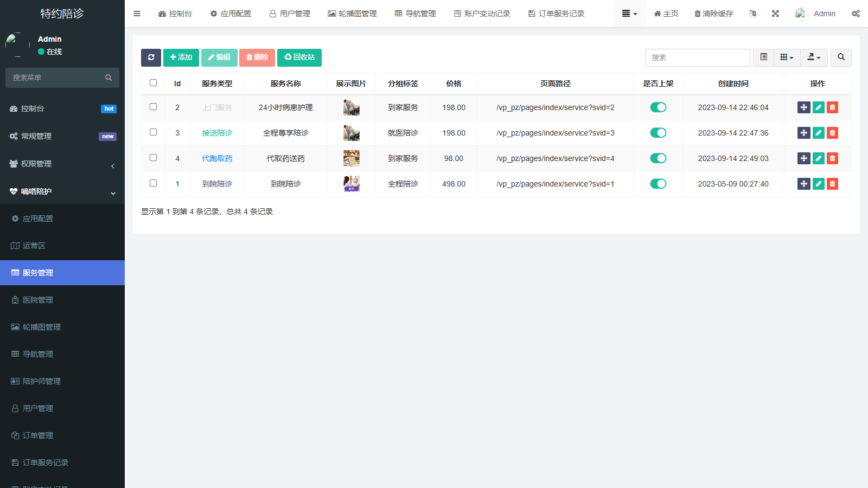Check the select-all header checkbox

coord(153,83)
